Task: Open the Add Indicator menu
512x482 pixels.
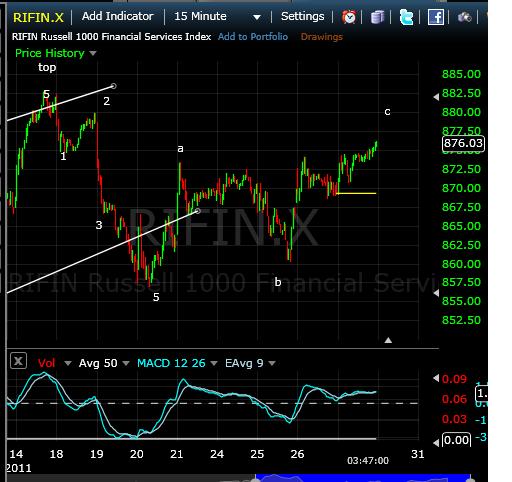Action: [118, 16]
